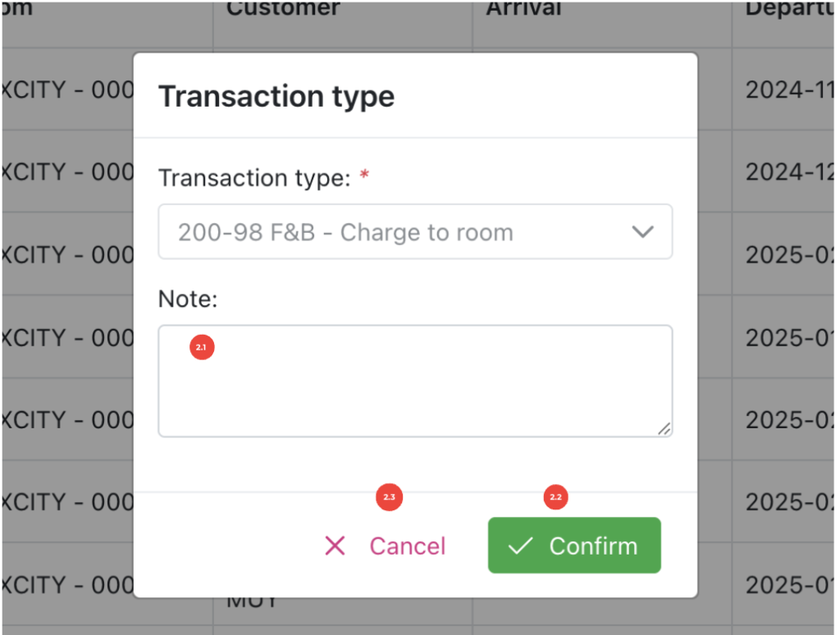Click the MUY customer cell text
This screenshot has width=840, height=635.
(250, 602)
